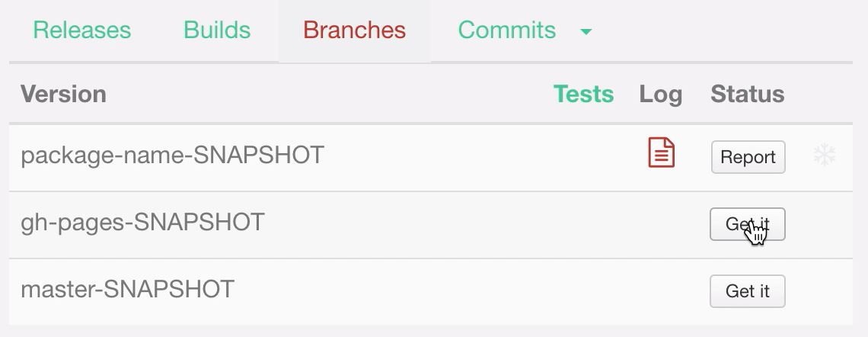The width and height of the screenshot is (868, 337).
Task: Select the master-SNAPSHOT table row
Action: (x=457, y=291)
